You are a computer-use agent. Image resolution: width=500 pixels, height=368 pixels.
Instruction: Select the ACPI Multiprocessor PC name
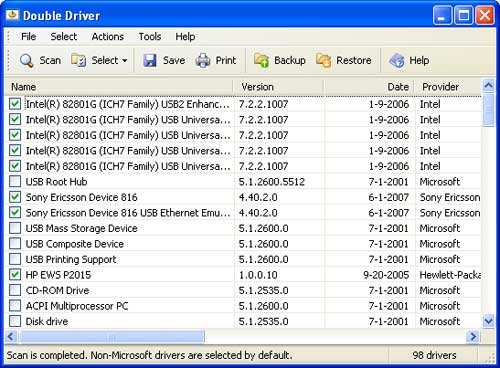(x=77, y=306)
